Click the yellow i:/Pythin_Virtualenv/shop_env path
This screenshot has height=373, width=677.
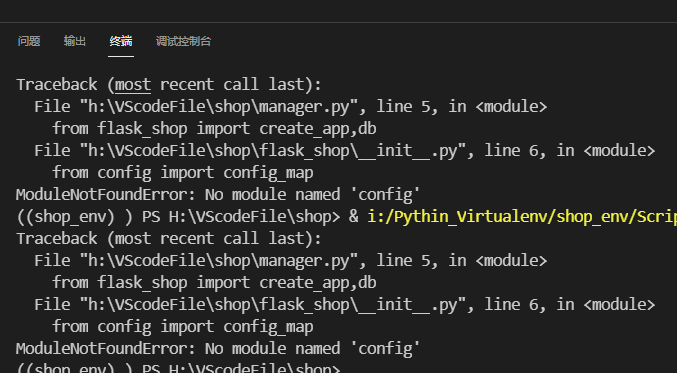[522, 217]
